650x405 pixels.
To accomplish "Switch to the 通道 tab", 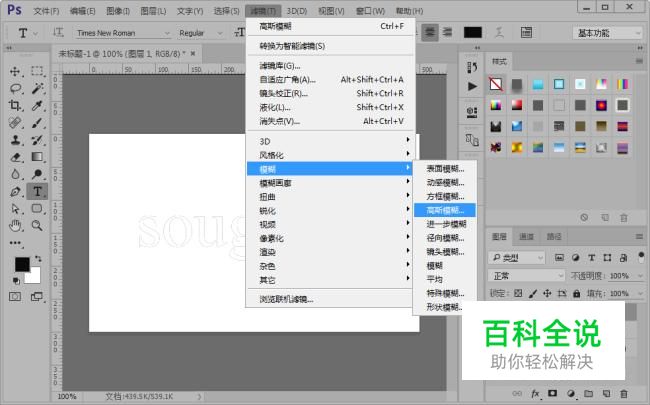I will click(x=526, y=237).
